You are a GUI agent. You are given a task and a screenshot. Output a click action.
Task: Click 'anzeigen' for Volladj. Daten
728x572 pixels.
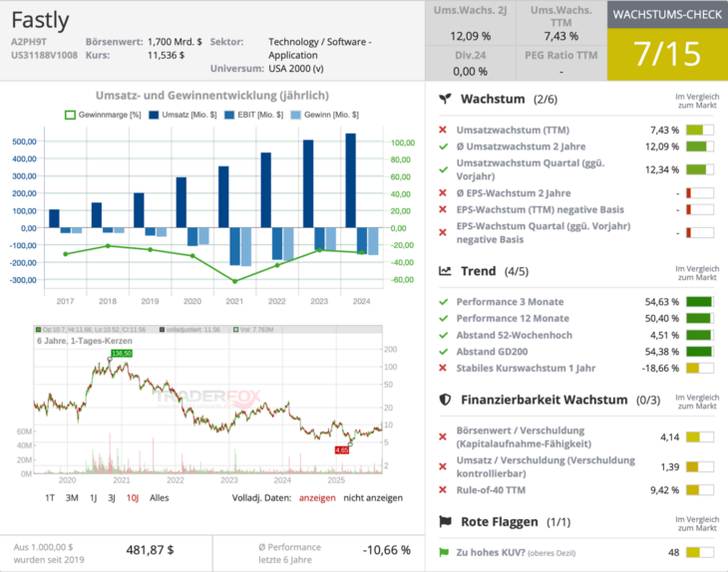[317, 497]
